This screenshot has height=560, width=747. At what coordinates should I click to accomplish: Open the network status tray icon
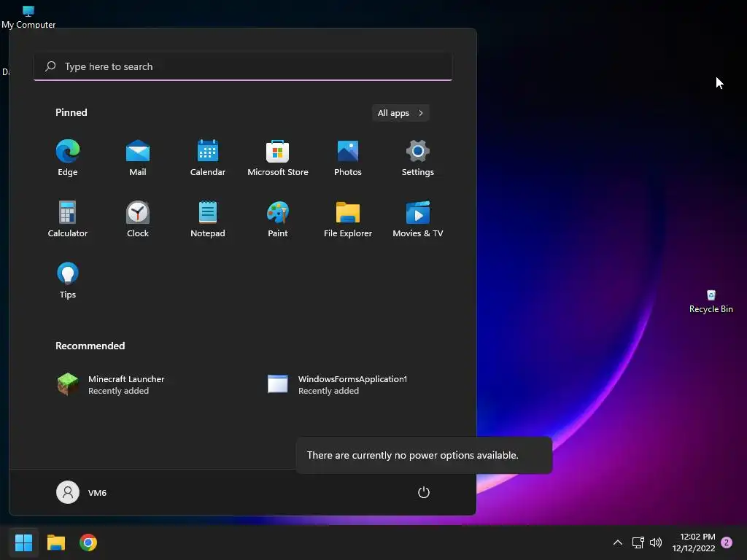pyautogui.click(x=638, y=542)
